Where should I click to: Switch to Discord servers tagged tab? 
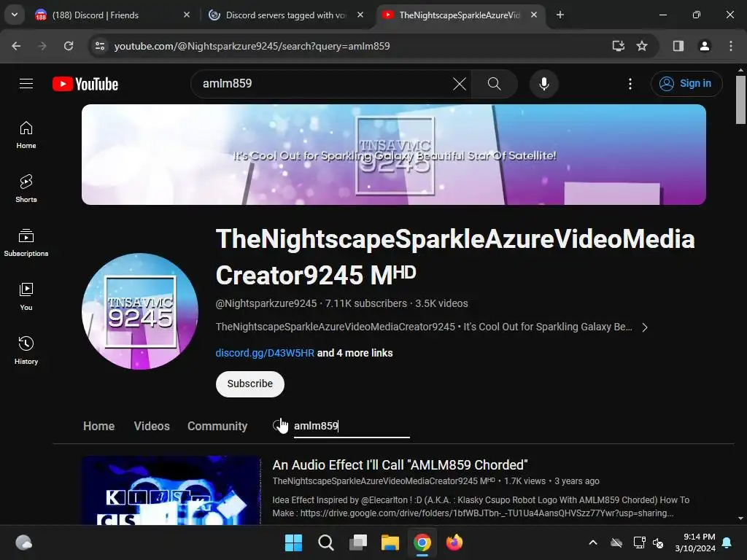pyautogui.click(x=286, y=15)
